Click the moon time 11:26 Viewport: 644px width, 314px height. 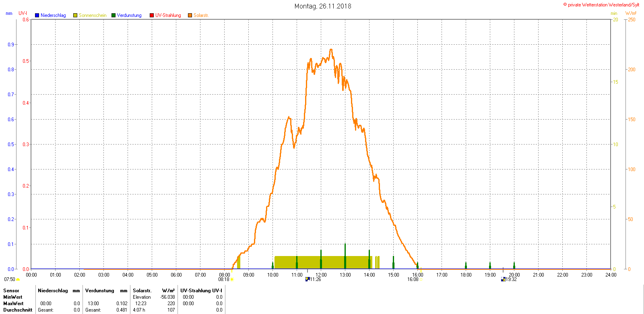(316, 279)
